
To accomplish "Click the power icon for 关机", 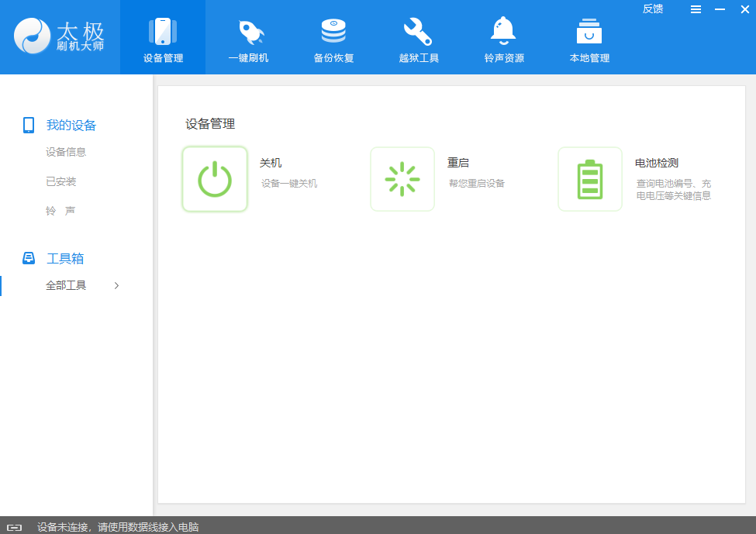I will (215, 179).
